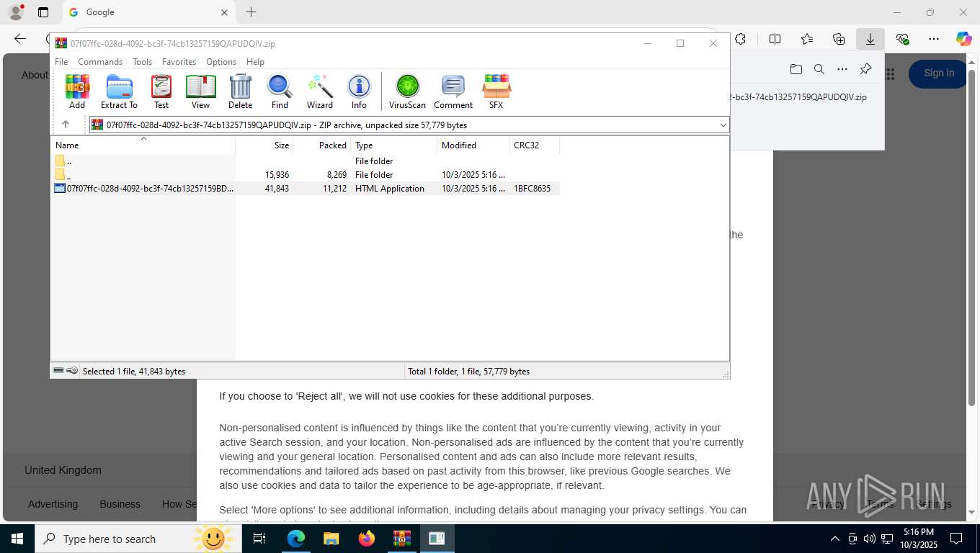Open the Options menu
The height and width of the screenshot is (553, 980).
[x=221, y=62]
